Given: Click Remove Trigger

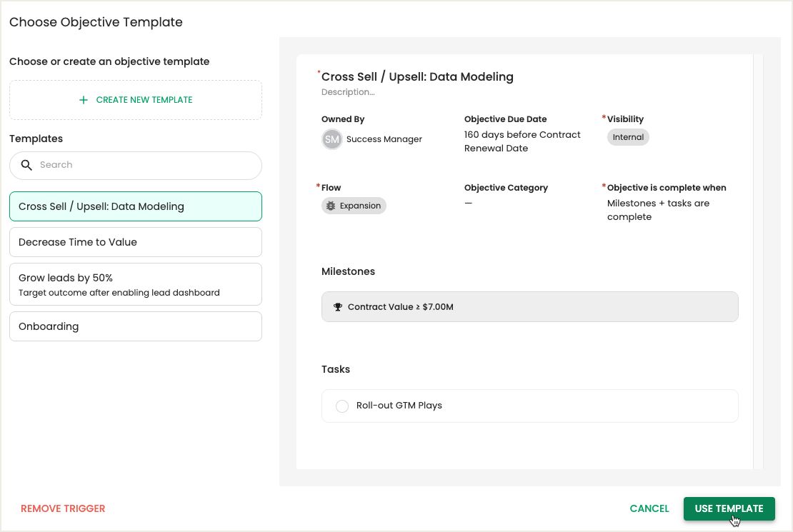Looking at the screenshot, I should click(x=63, y=508).
